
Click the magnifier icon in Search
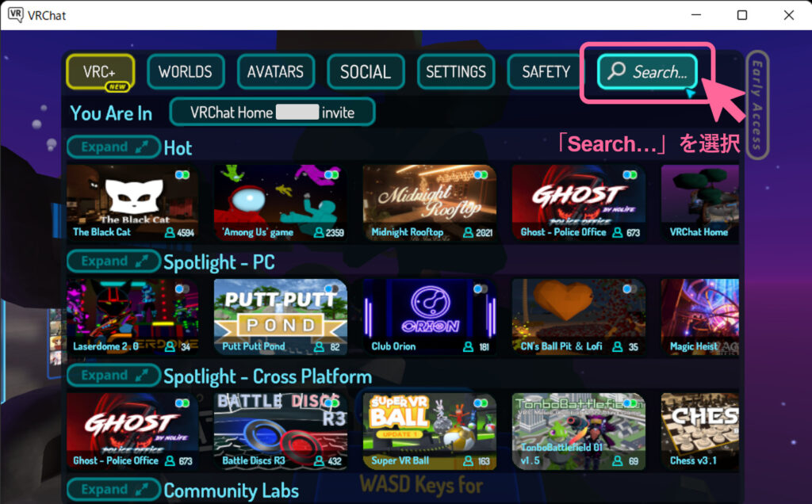pyautogui.click(x=617, y=71)
